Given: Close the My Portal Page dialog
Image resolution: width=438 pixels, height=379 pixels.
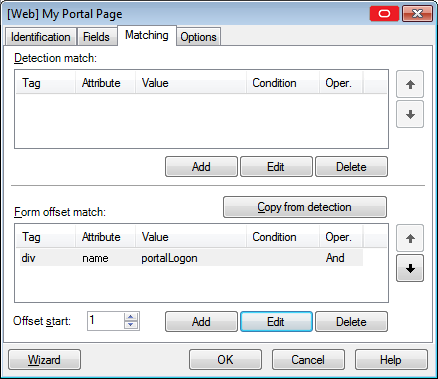Looking at the screenshot, I should (417, 14).
